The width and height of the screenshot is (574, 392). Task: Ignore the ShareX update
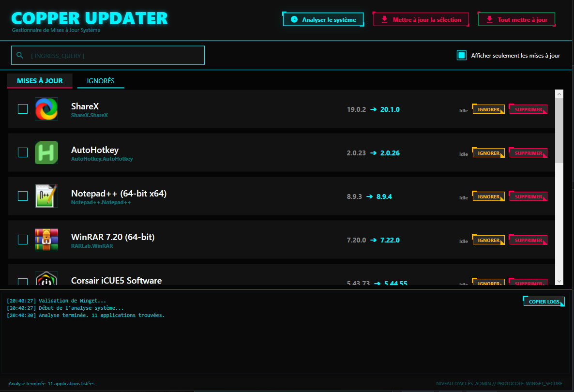click(488, 109)
